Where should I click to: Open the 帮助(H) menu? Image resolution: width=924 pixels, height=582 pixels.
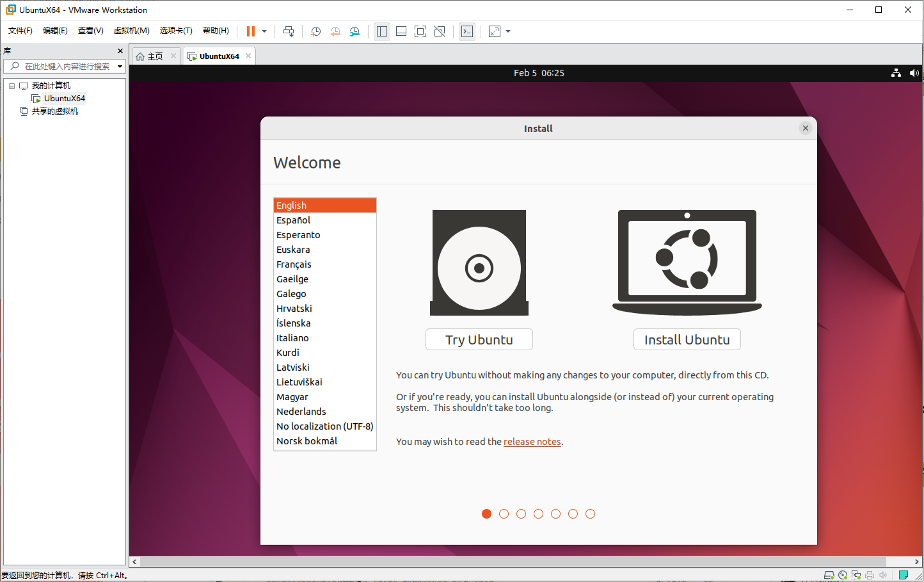pyautogui.click(x=216, y=31)
